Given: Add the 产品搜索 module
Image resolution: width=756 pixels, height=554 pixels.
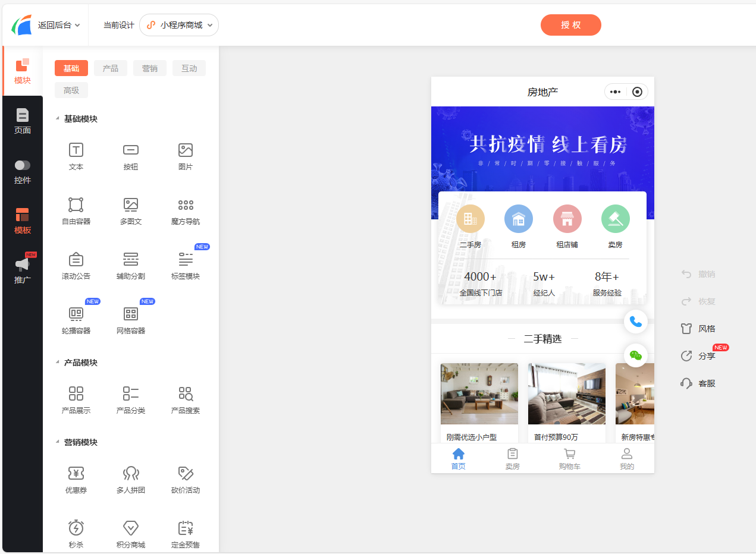Looking at the screenshot, I should coord(186,400).
